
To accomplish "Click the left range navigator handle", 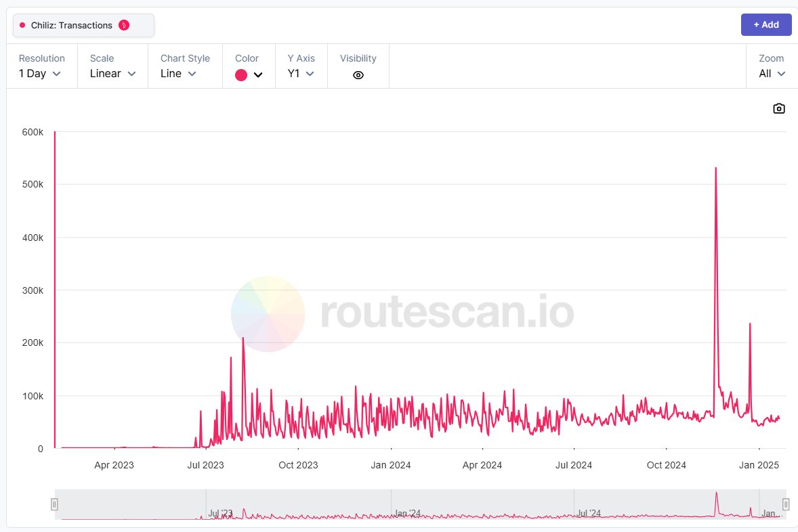I will click(x=54, y=504).
